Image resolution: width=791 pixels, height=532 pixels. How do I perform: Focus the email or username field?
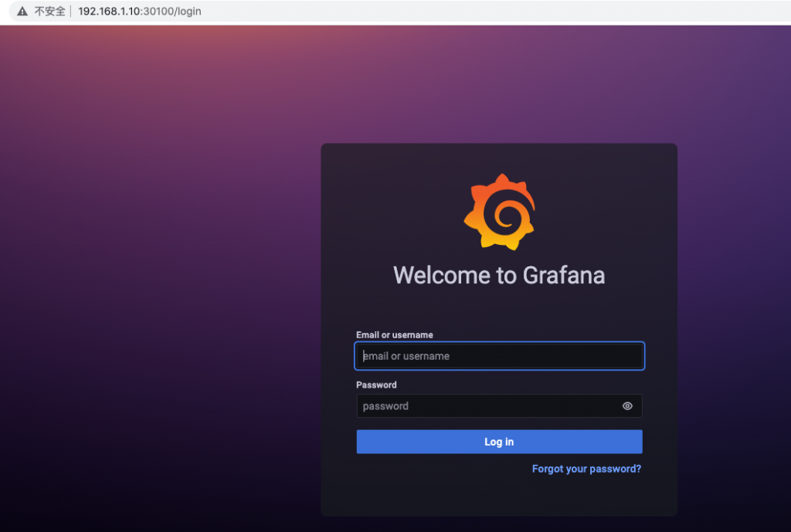[x=500, y=356]
